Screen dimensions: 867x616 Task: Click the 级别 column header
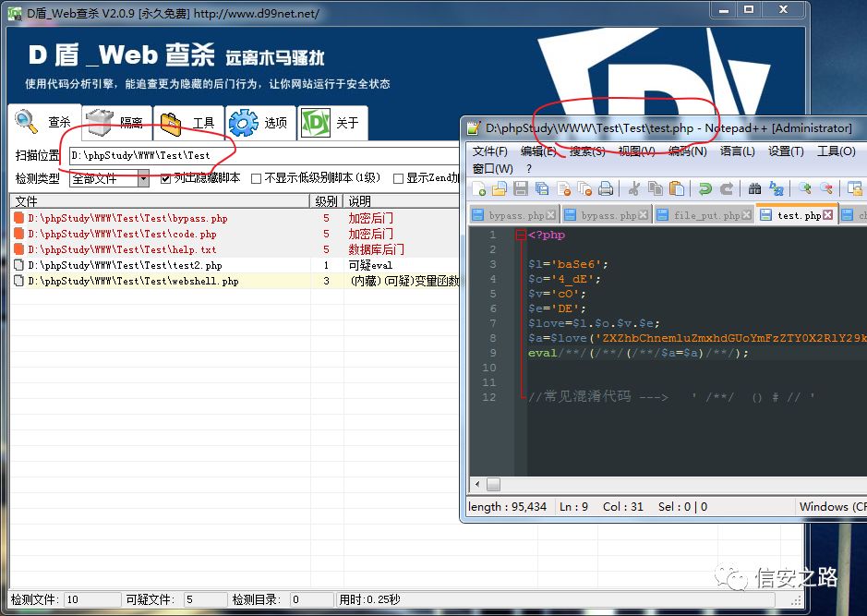326,200
